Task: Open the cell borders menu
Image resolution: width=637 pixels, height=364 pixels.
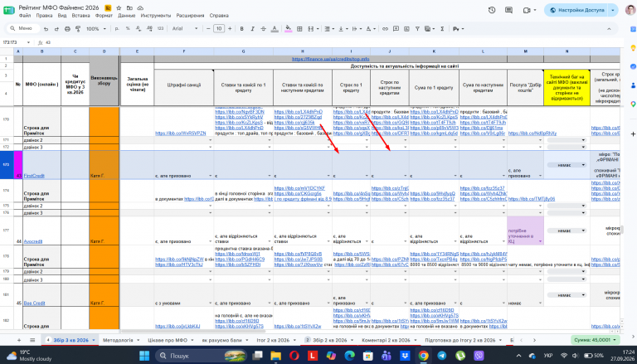Action: point(299,29)
